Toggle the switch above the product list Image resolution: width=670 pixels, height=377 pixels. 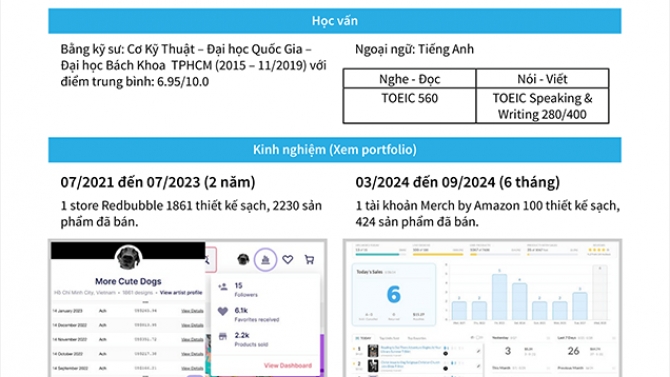pos(479,338)
